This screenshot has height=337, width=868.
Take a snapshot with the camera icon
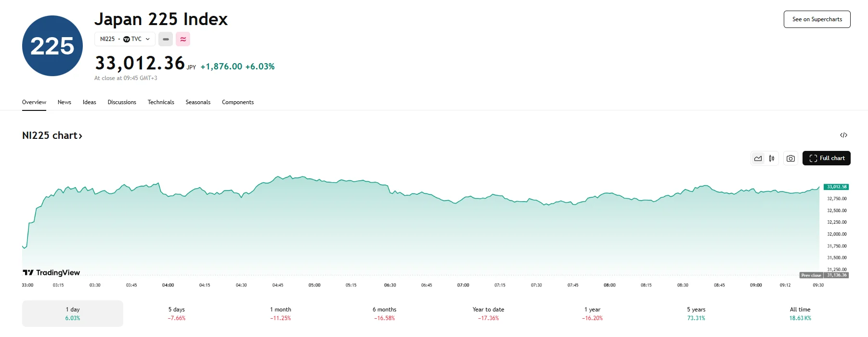coord(790,158)
